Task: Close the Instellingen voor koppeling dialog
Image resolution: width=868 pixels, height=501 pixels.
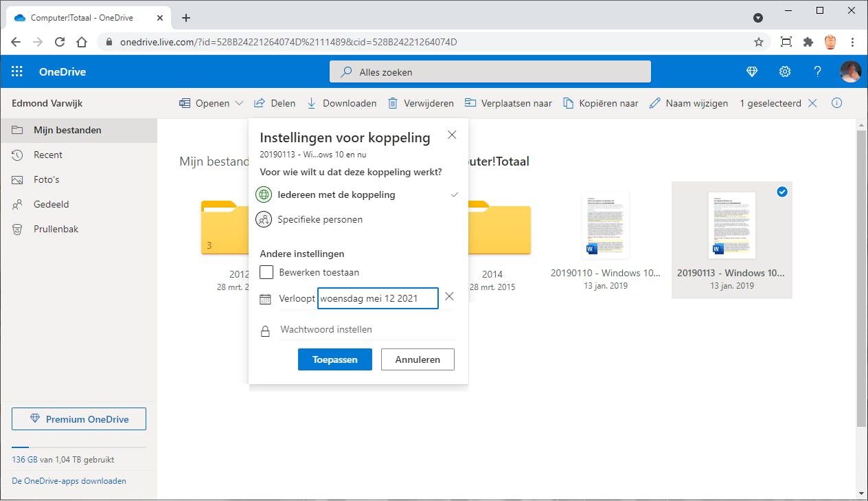Action: point(452,135)
